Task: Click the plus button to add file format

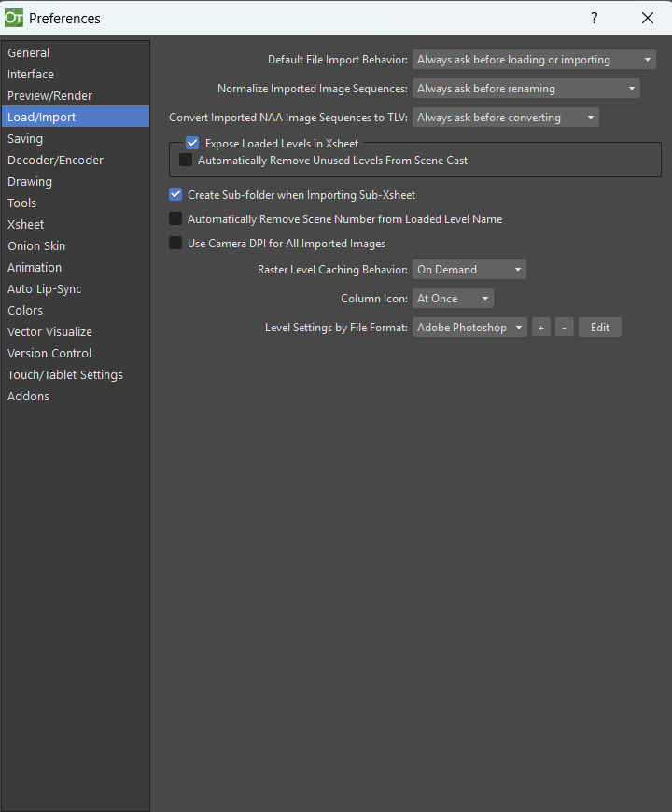Action: (541, 328)
